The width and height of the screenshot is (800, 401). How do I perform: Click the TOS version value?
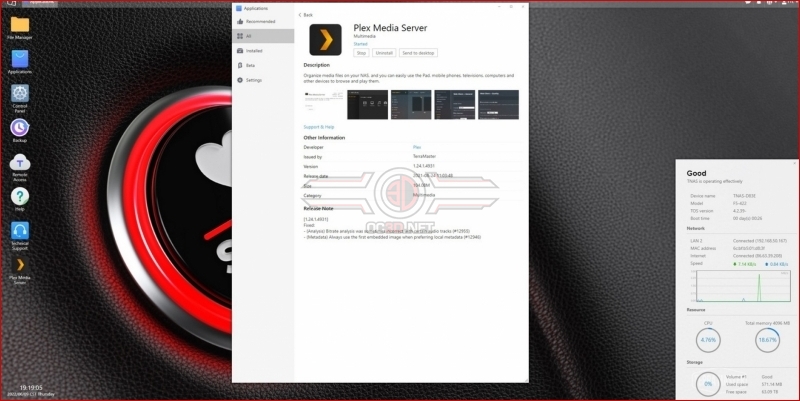pyautogui.click(x=740, y=211)
